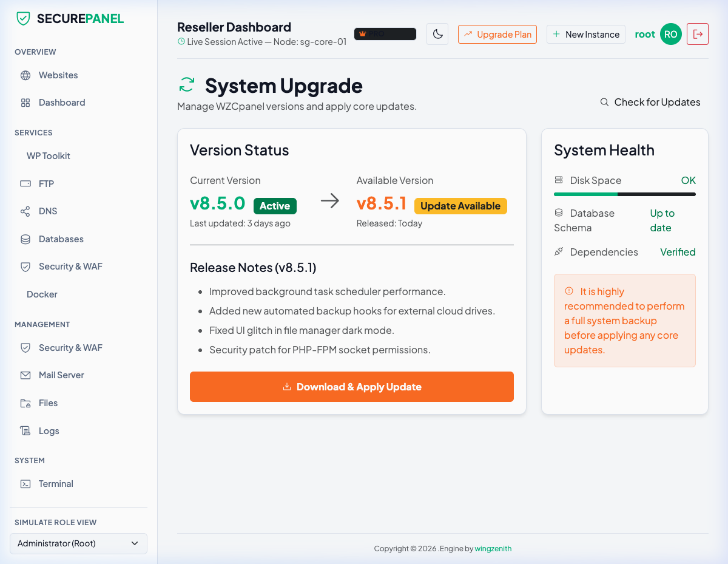
Task: Click the Download & Apply Update button
Action: pyautogui.click(x=352, y=387)
